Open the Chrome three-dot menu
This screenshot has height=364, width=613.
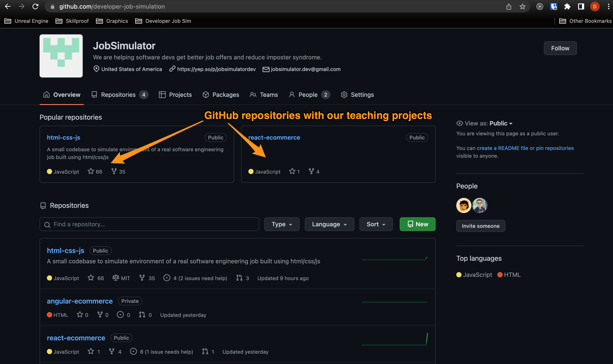pyautogui.click(x=608, y=7)
